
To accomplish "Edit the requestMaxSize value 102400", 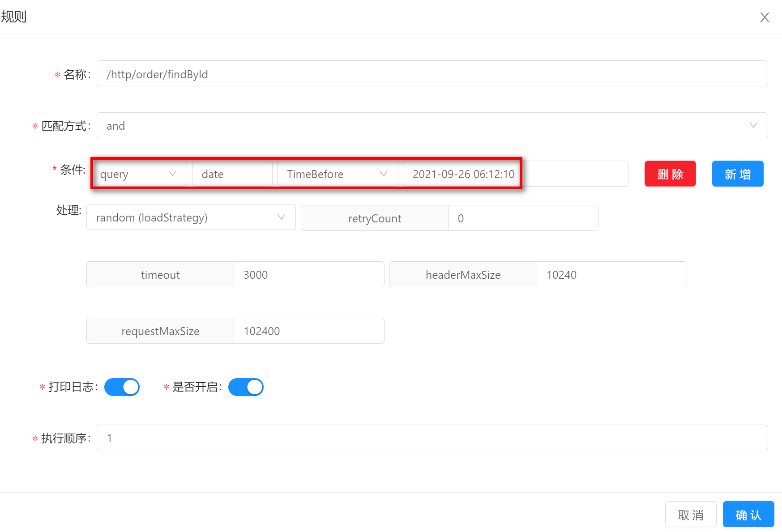I will click(308, 331).
